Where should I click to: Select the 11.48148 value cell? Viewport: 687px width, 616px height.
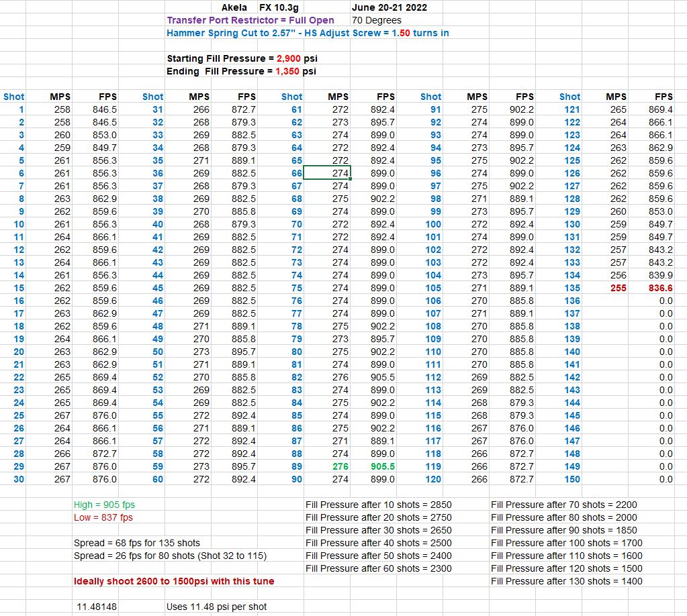[97, 607]
